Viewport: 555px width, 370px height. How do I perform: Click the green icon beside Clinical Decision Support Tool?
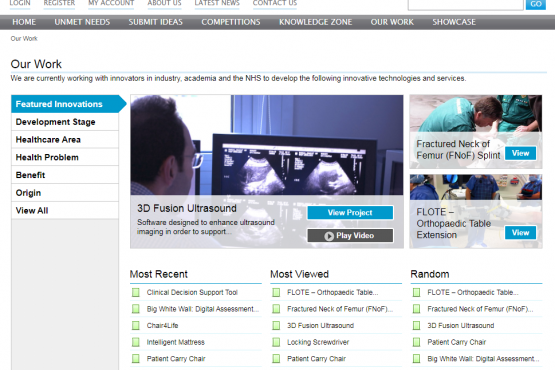click(136, 292)
